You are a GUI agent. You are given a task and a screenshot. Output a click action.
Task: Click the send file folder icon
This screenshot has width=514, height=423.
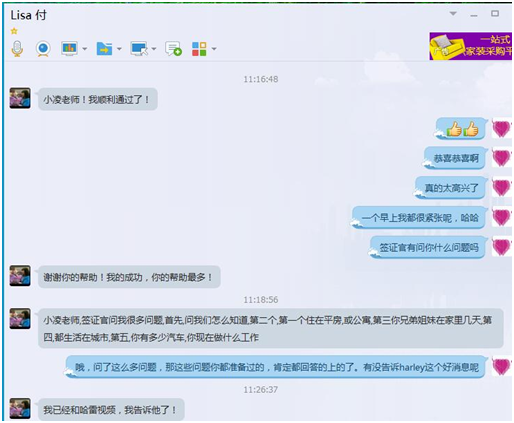[x=104, y=49]
